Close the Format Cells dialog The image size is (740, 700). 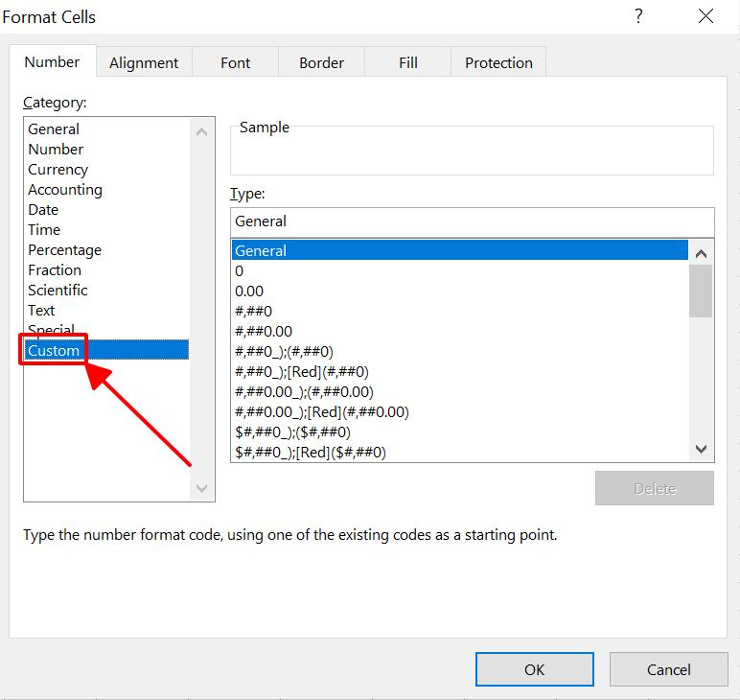[706, 16]
